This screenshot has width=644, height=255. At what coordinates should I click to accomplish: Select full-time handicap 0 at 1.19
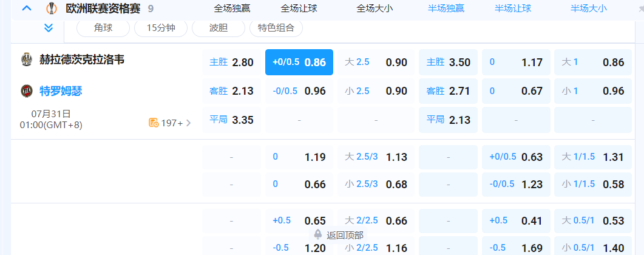(x=299, y=157)
